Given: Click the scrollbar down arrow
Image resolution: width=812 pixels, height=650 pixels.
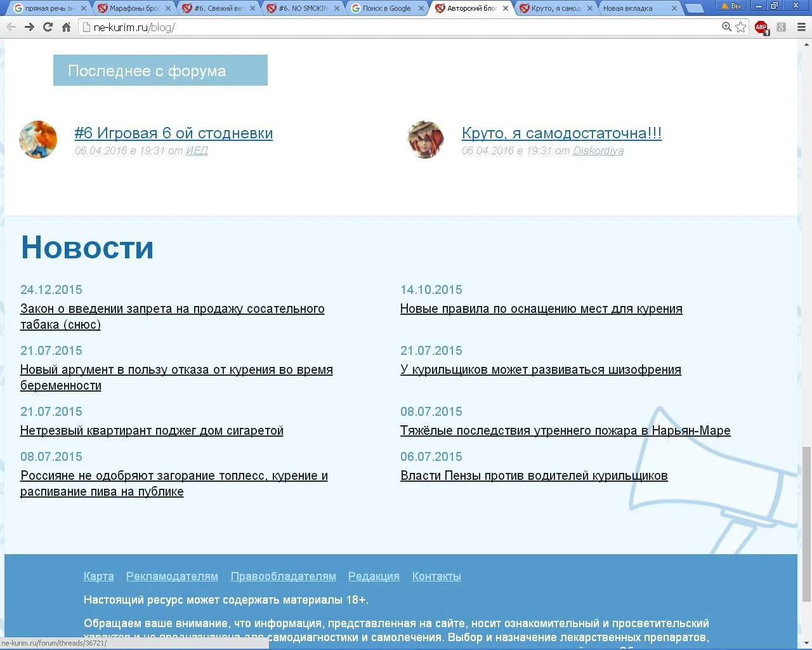Looking at the screenshot, I should 806,644.
